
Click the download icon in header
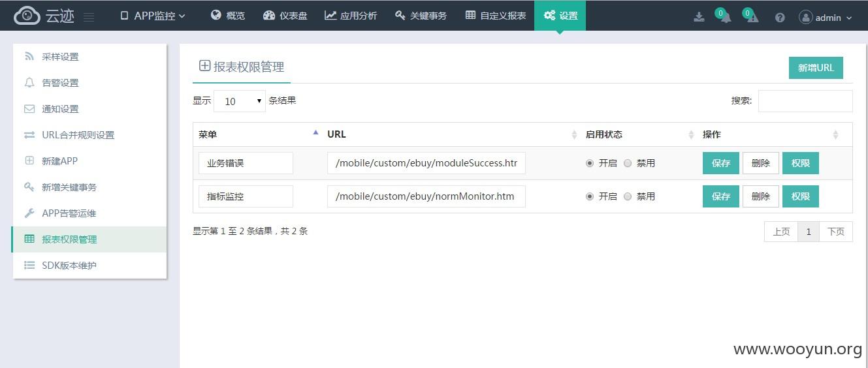point(699,17)
